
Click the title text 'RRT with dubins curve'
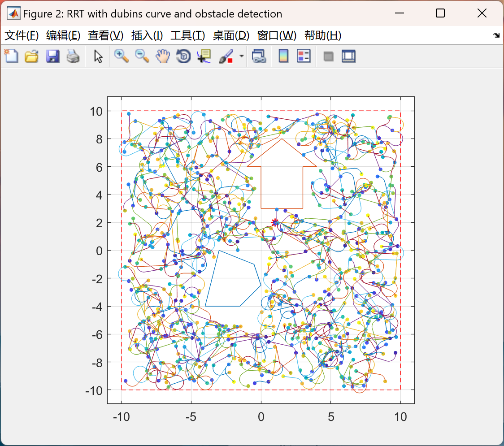coord(119,14)
